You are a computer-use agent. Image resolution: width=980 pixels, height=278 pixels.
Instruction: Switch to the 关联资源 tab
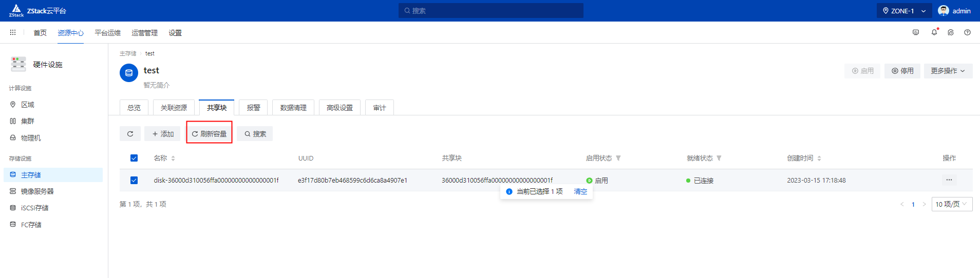point(174,108)
